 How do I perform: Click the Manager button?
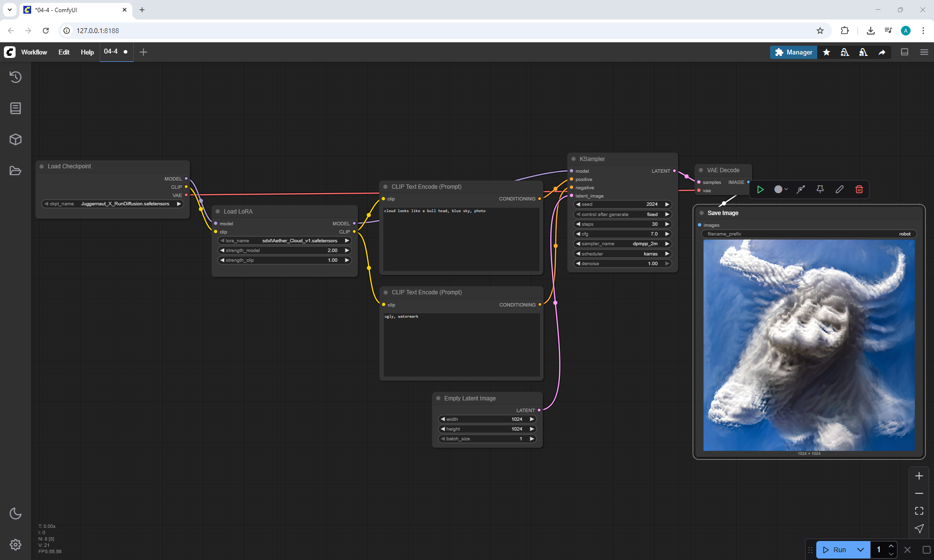coord(793,52)
